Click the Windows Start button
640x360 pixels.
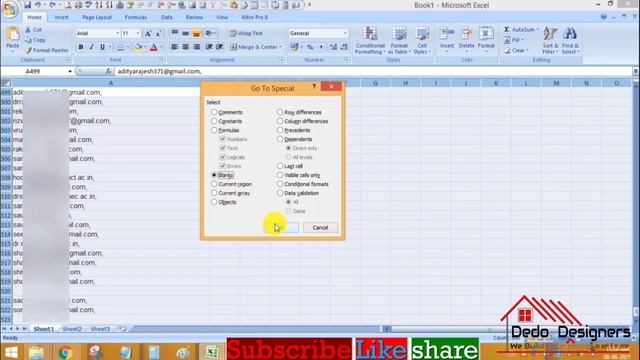tap(11, 352)
